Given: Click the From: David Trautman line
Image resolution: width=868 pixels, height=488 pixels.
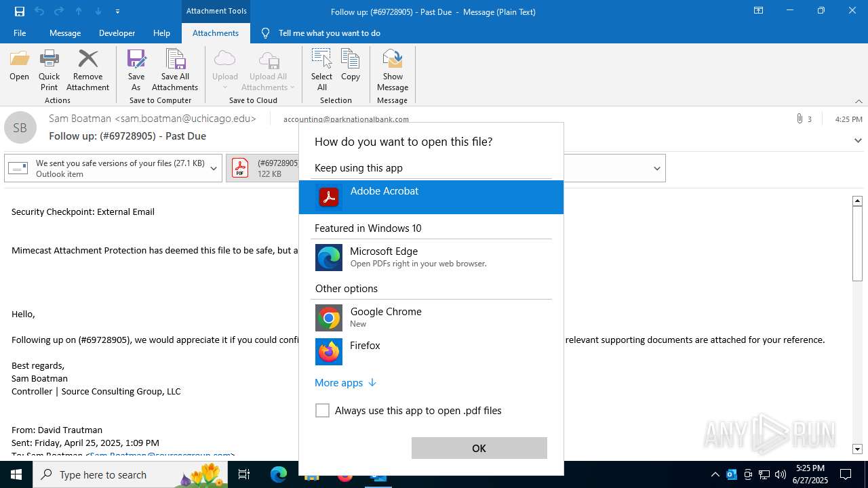Looking at the screenshot, I should point(57,430).
